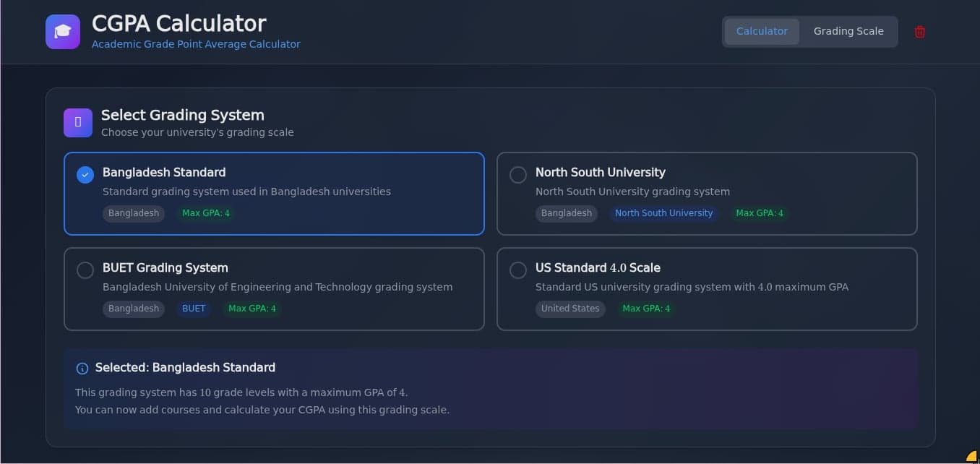Click the active Calculator tab

pyautogui.click(x=762, y=31)
